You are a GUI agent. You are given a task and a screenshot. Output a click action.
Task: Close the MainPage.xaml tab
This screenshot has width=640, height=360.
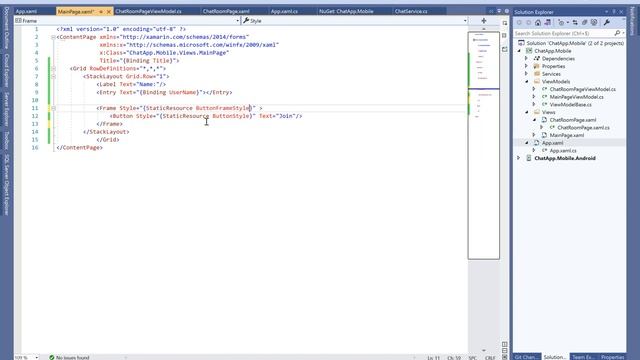pos(109,12)
